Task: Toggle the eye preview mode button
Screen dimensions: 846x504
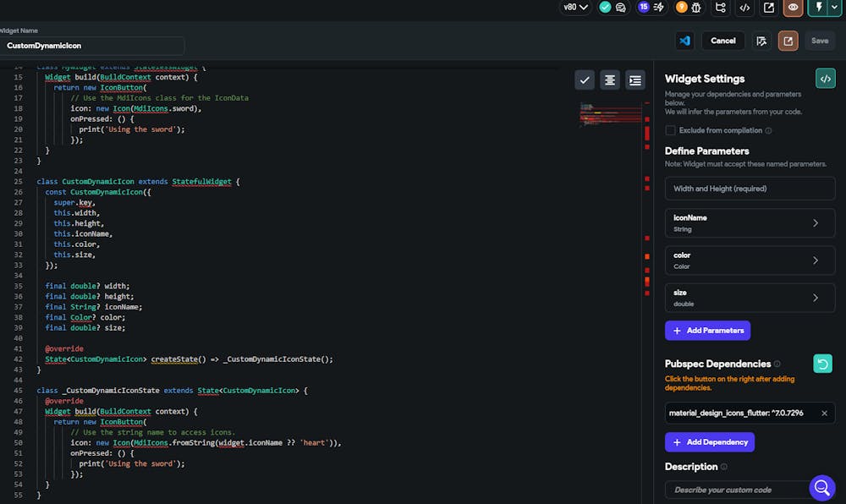Action: tap(793, 8)
